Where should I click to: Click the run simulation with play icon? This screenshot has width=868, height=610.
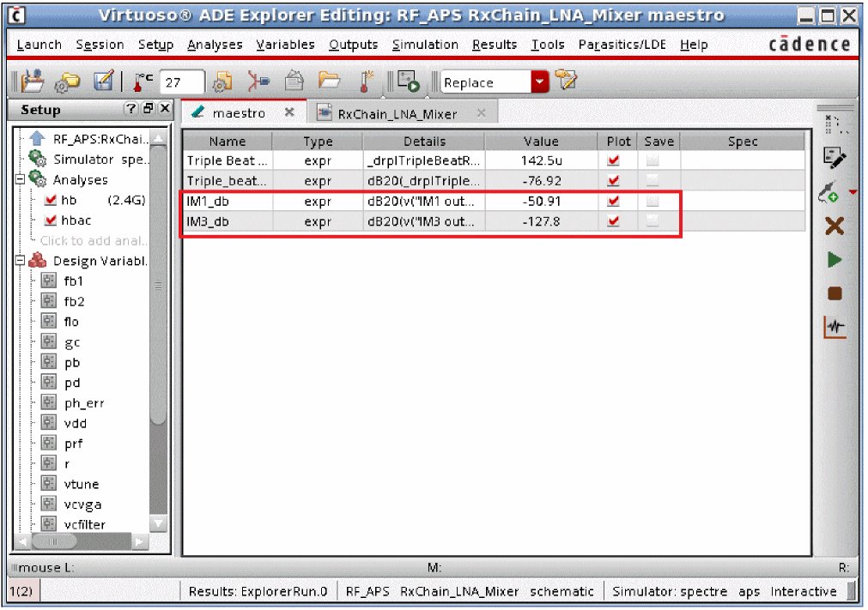click(409, 82)
